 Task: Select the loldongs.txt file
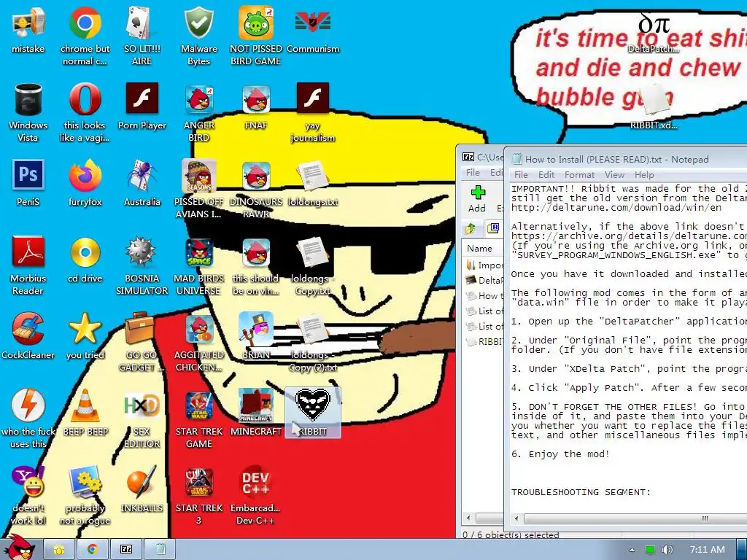click(x=313, y=183)
